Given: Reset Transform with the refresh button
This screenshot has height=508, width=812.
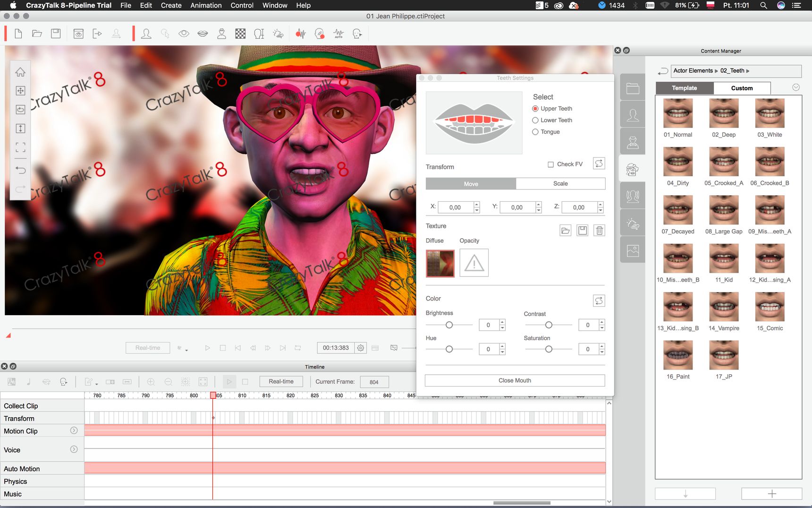Looking at the screenshot, I should (x=599, y=164).
